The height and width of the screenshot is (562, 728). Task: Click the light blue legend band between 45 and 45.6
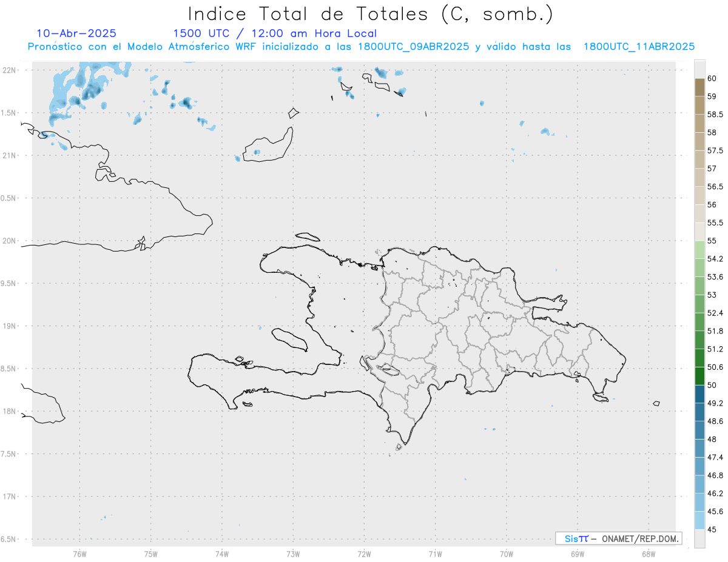click(x=699, y=520)
